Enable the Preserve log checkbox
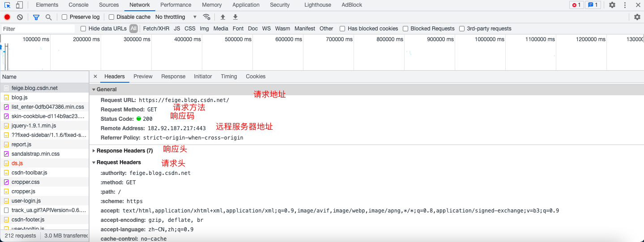Viewport: 644px width, 242px height. point(64,17)
